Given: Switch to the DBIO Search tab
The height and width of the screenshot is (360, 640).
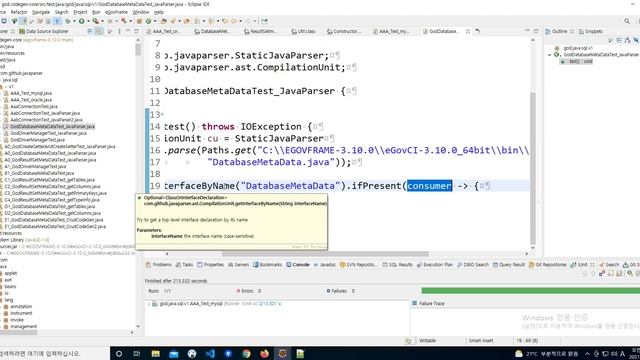Looking at the screenshot, I should (473, 265).
